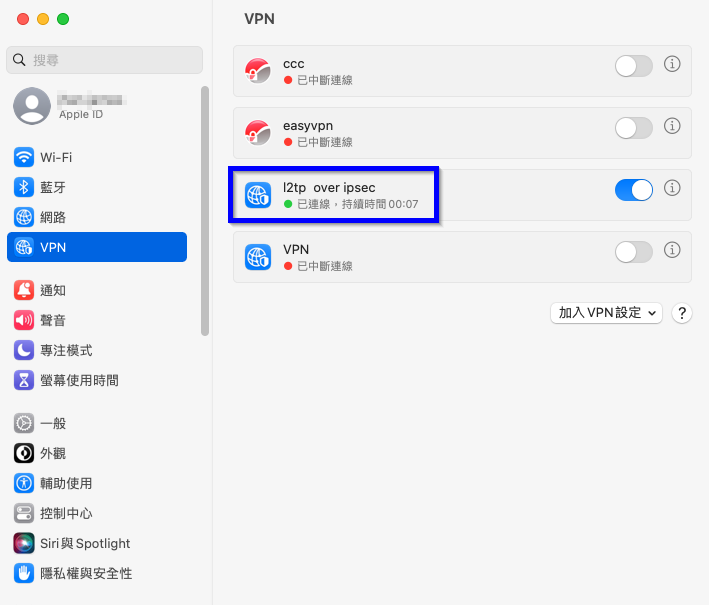Show info for l2tp over ipsec
The height and width of the screenshot is (605, 709).
click(x=672, y=188)
